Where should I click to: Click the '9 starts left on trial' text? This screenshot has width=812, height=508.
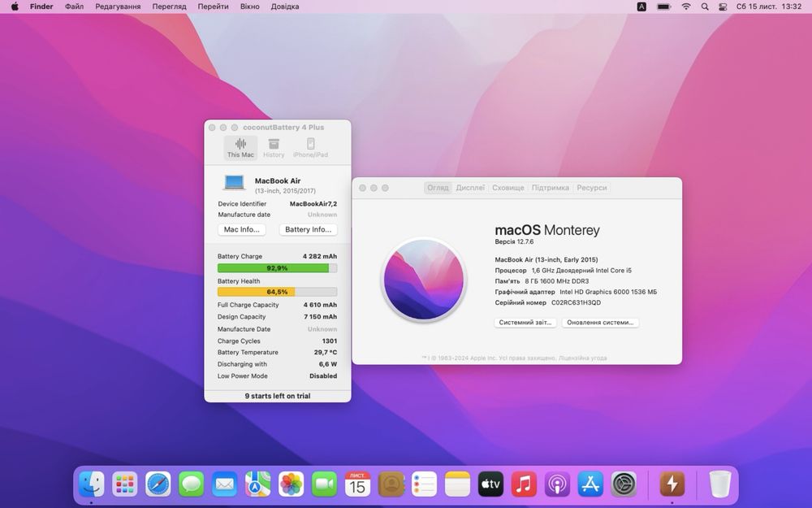pos(278,396)
